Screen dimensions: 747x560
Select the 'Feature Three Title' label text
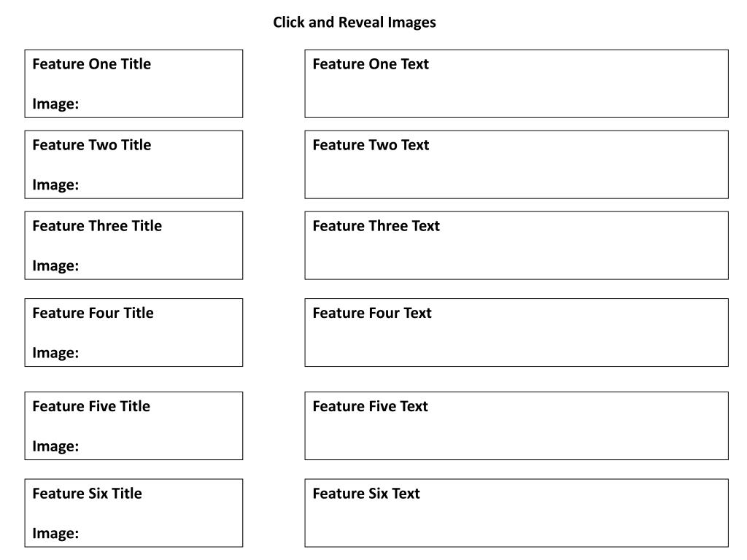click(97, 226)
